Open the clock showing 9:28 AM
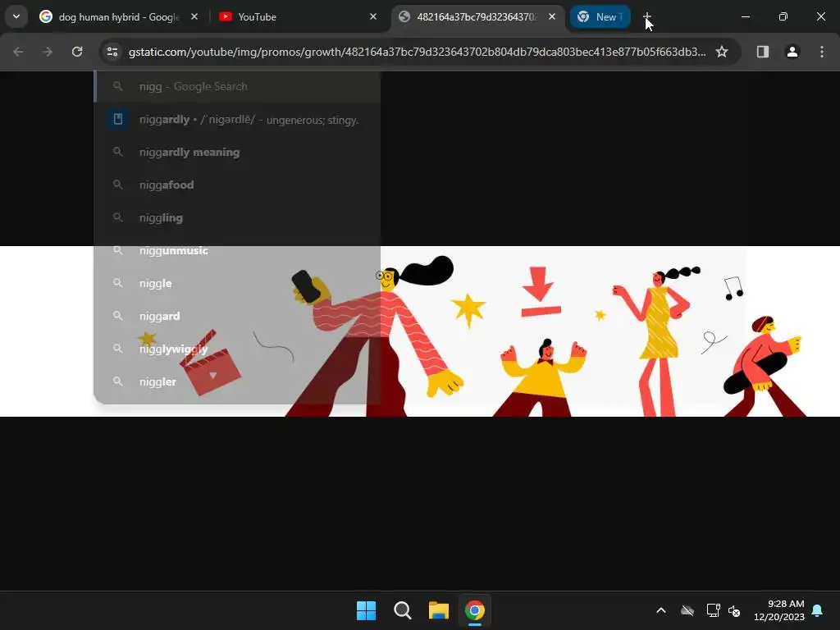Image resolution: width=840 pixels, height=630 pixels. pos(779,610)
